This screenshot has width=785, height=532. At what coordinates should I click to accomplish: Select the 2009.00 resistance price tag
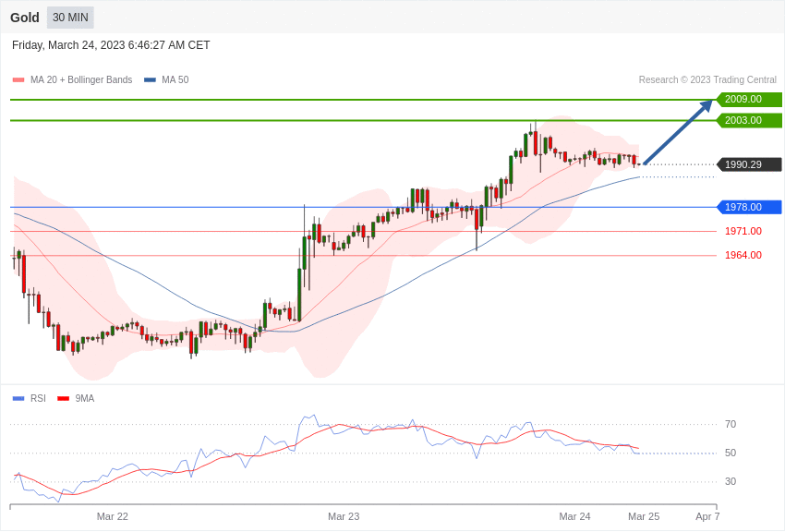(x=749, y=99)
